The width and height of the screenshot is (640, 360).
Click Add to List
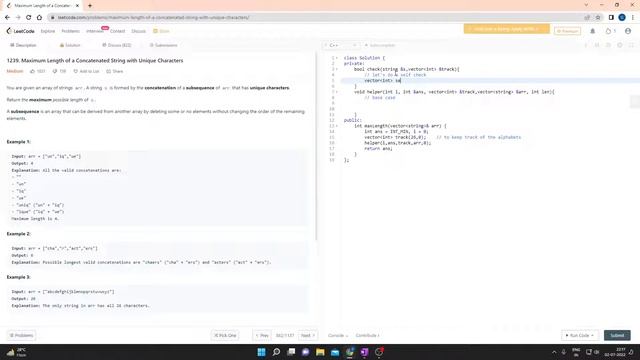pos(86,71)
